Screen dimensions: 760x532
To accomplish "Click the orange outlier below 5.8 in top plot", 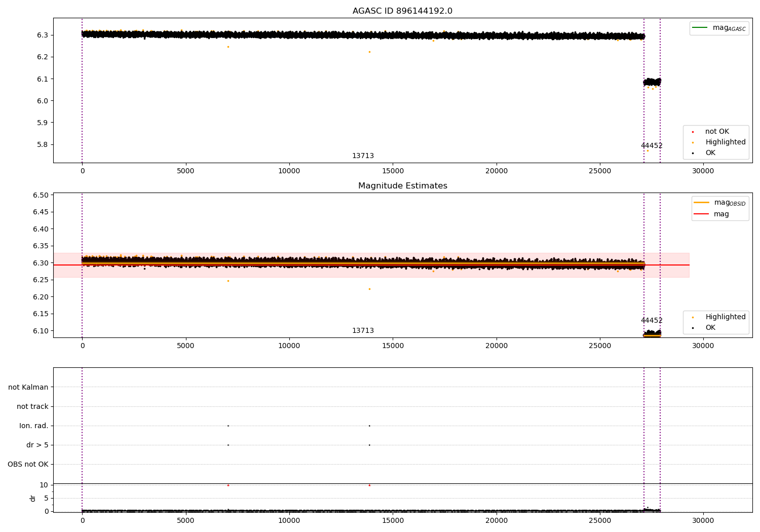I will (648, 150).
